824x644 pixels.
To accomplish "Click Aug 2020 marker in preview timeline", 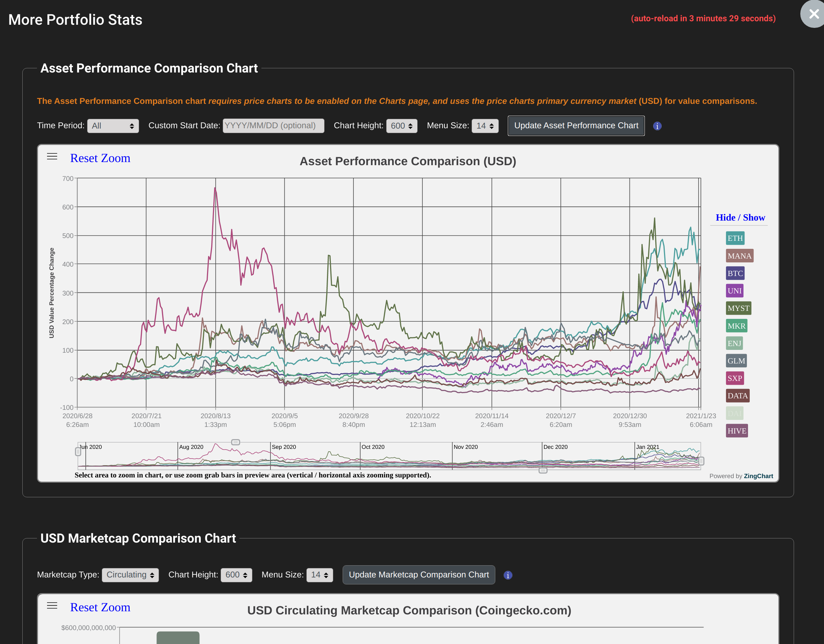I will click(x=191, y=447).
